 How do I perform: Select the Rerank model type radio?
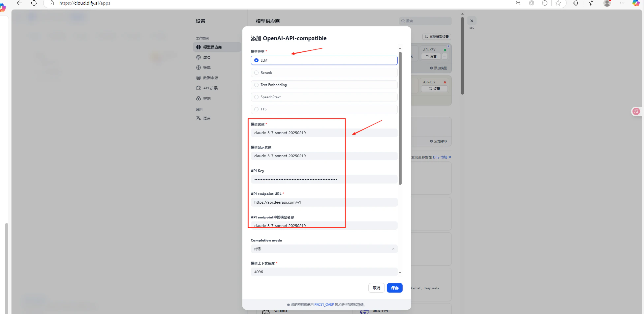click(324, 72)
